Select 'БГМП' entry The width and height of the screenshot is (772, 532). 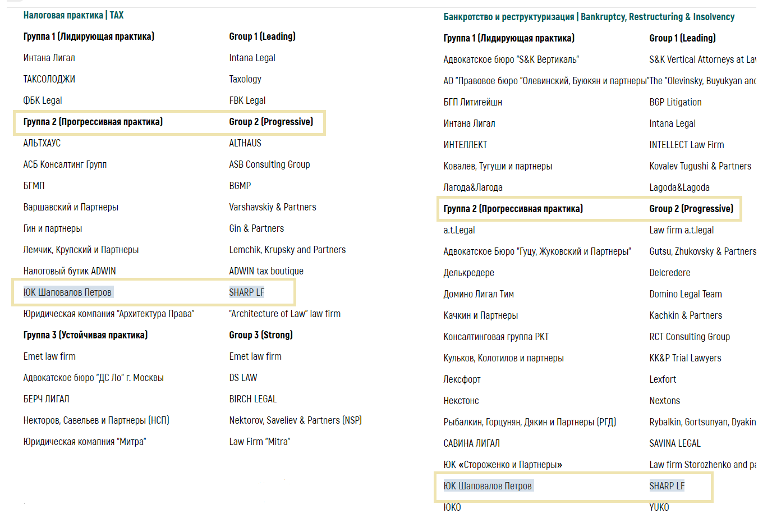point(34,186)
